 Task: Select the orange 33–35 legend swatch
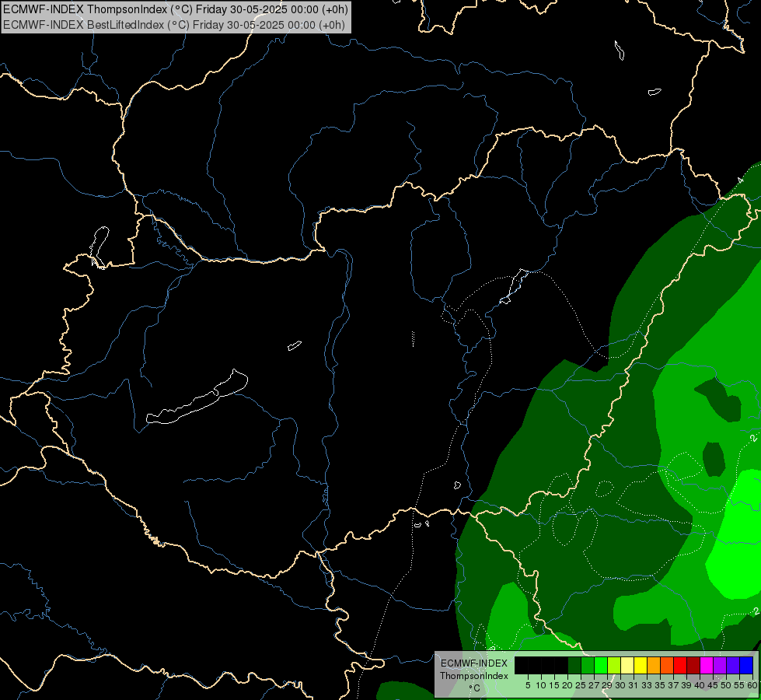[654, 666]
